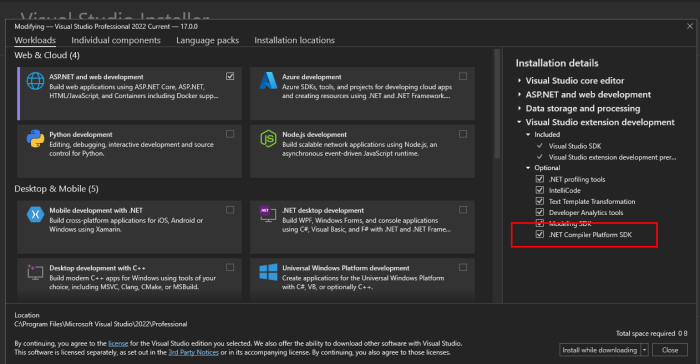This screenshot has height=364, width=700.
Task: Collapse Visual Studio extension development details
Action: point(519,122)
